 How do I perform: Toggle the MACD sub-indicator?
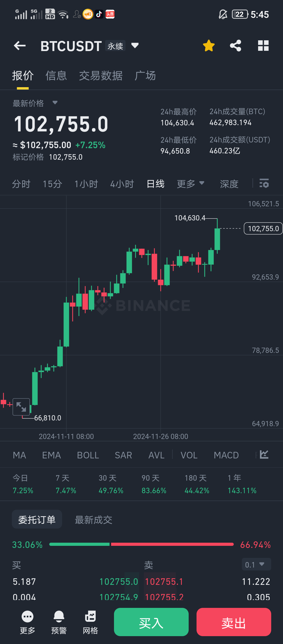226,455
